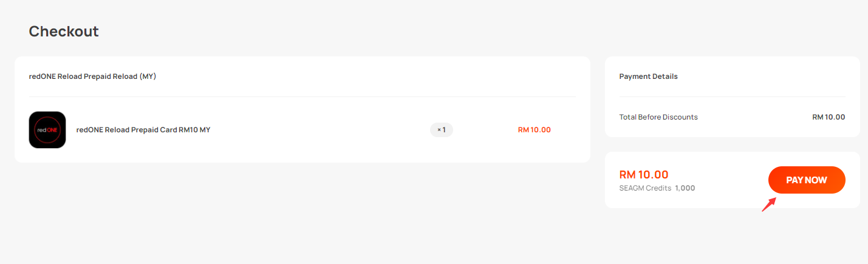Click the SEAGM Credits label
Screen dimensions: 868x264
645,188
